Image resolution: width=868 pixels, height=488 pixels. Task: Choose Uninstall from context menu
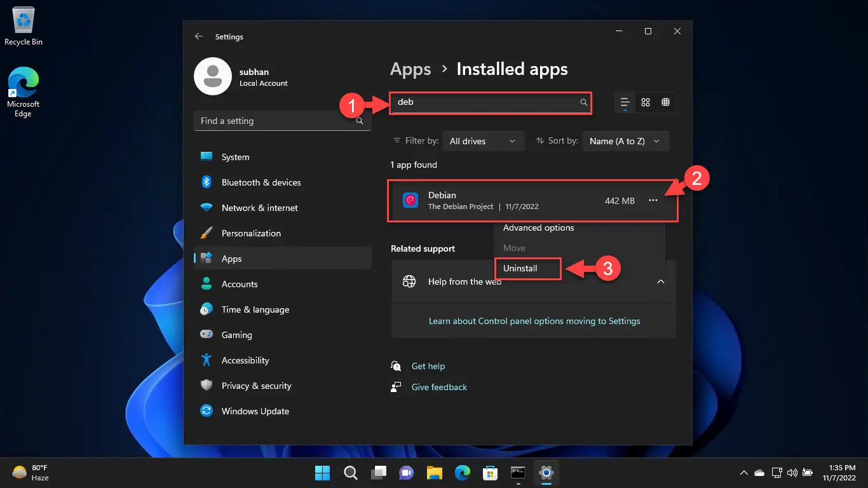pyautogui.click(x=520, y=268)
